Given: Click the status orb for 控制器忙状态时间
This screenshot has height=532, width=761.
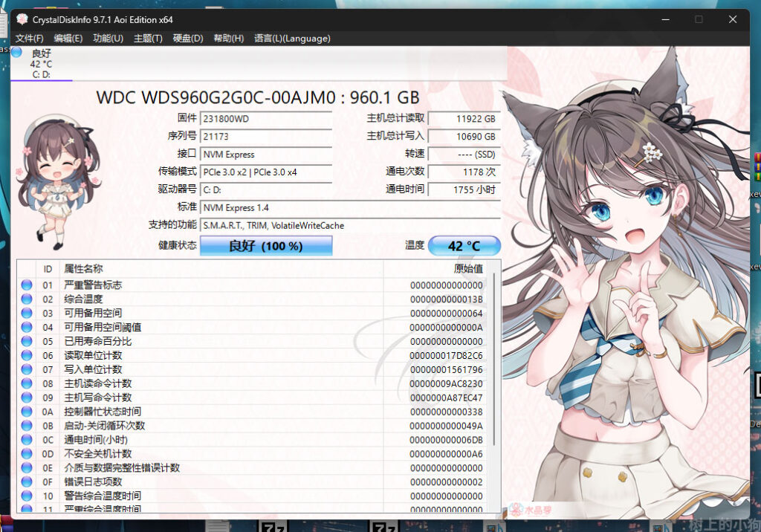Looking at the screenshot, I should pyautogui.click(x=27, y=412).
